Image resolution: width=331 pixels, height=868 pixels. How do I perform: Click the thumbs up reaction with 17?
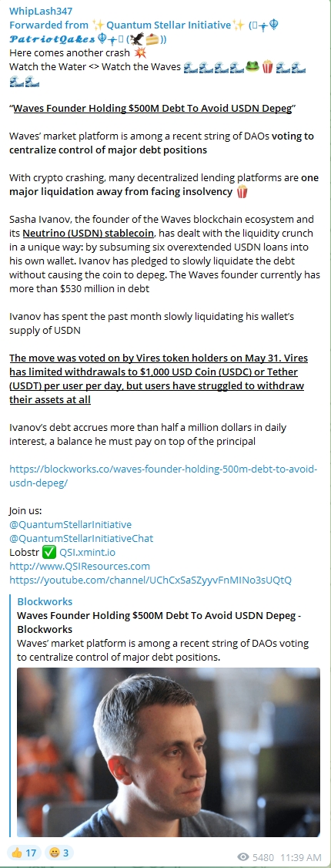(22, 853)
